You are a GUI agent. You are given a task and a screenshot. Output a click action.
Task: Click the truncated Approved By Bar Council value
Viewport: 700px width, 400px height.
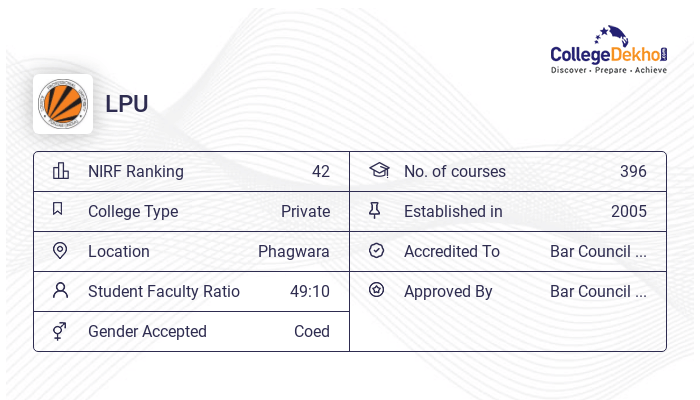[x=598, y=291]
